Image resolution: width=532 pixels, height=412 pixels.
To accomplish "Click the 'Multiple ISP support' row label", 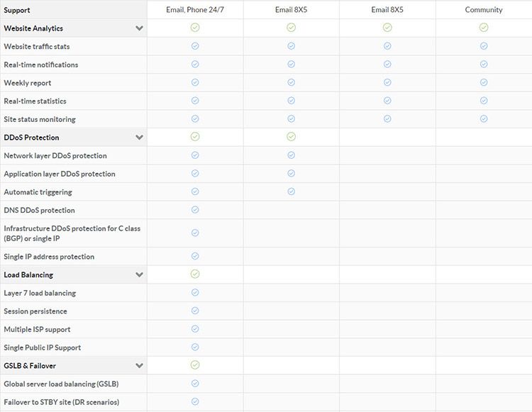I will [37, 330].
